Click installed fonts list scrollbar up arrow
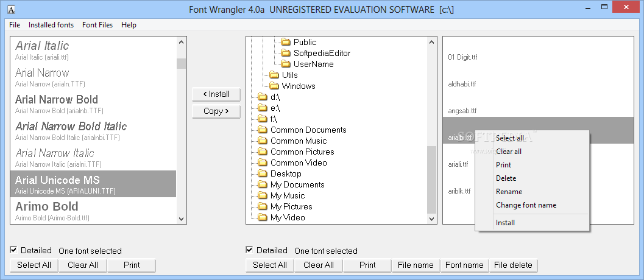 pos(181,42)
